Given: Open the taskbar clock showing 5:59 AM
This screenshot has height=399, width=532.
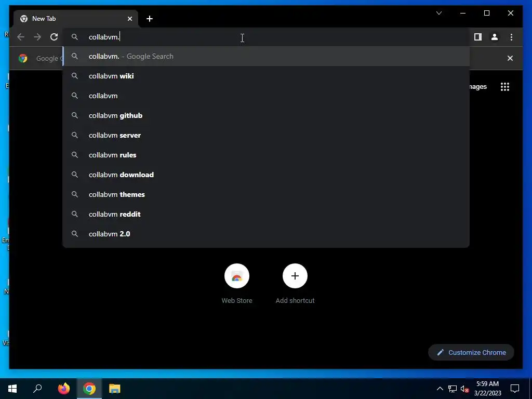Looking at the screenshot, I should 487,389.
